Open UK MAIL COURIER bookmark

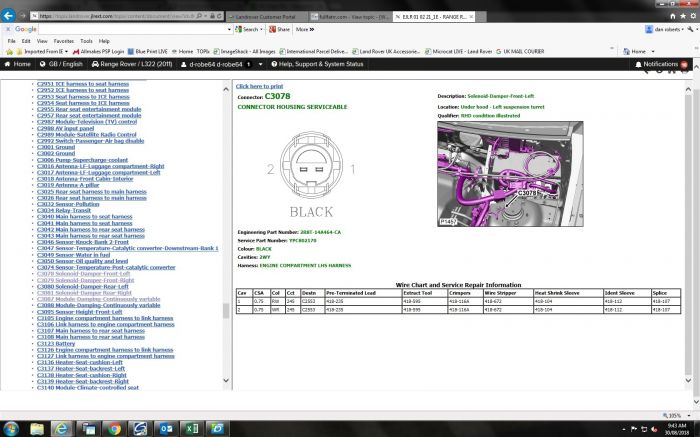pyautogui.click(x=520, y=52)
